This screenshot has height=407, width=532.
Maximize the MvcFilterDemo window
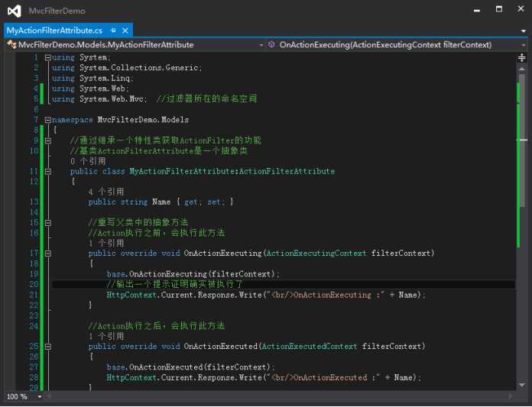point(498,9)
